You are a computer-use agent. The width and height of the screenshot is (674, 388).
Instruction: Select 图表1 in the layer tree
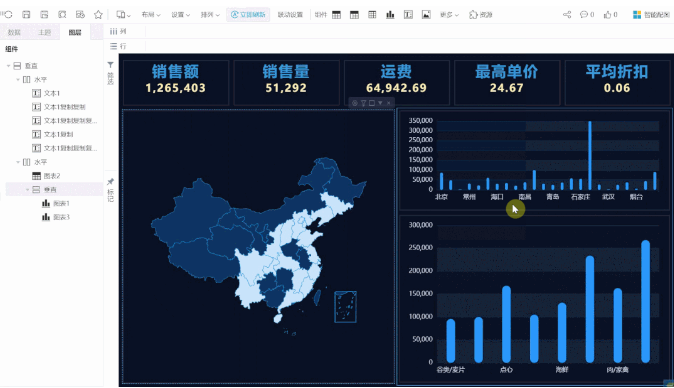(61, 203)
